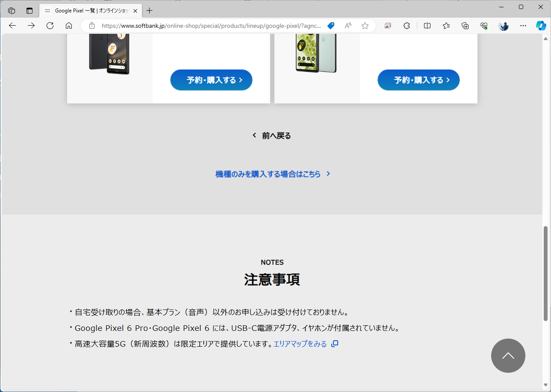Viewport: 551px width, 392px height.
Task: Toggle split screen view
Action: coord(427,26)
